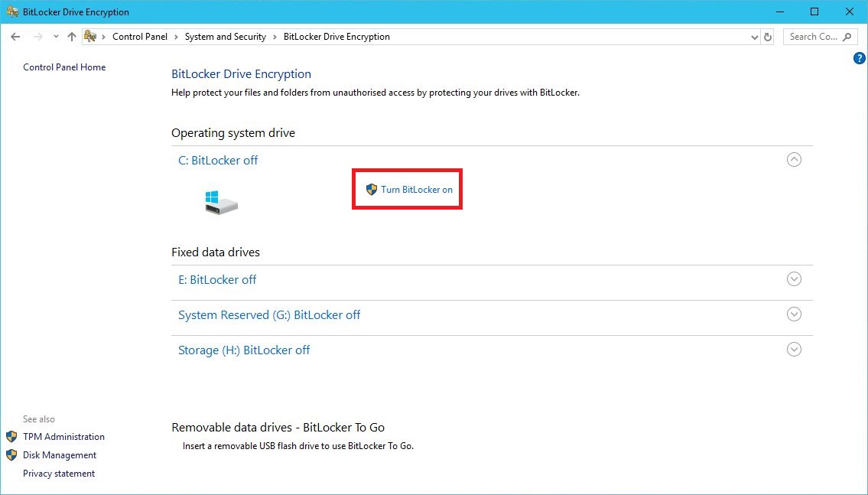Click the See also label
Screen dimensions: 868x495
(39, 419)
